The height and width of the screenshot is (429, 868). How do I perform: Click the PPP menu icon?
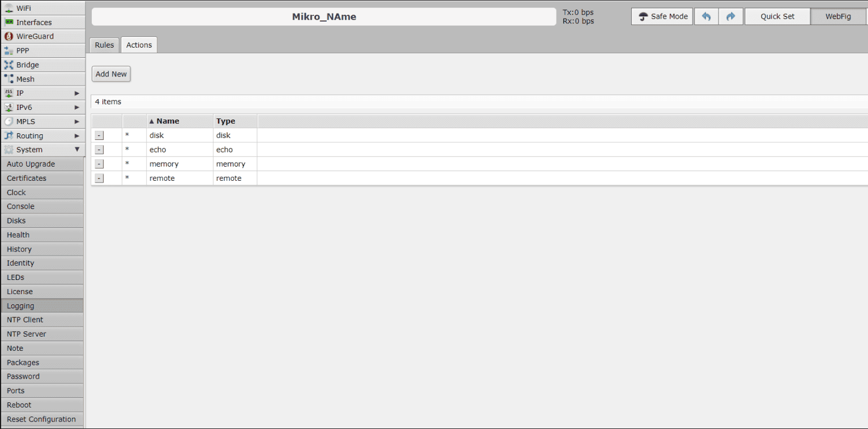[8, 50]
